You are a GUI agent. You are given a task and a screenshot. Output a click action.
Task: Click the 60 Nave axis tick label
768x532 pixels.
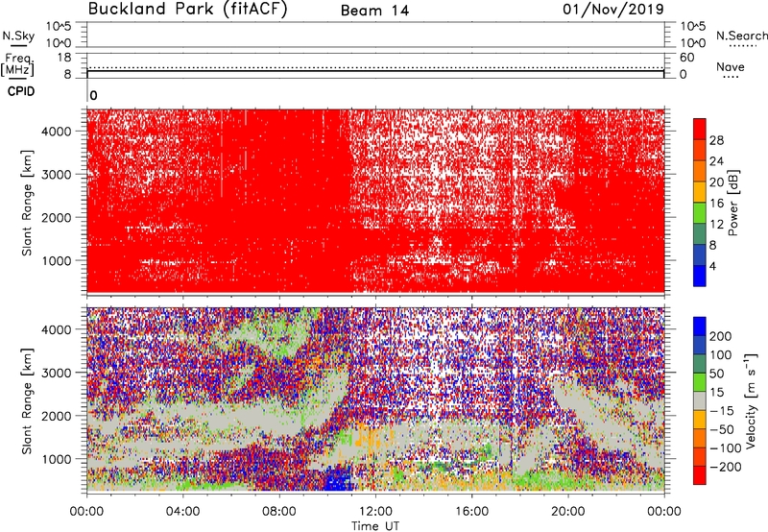(x=686, y=58)
